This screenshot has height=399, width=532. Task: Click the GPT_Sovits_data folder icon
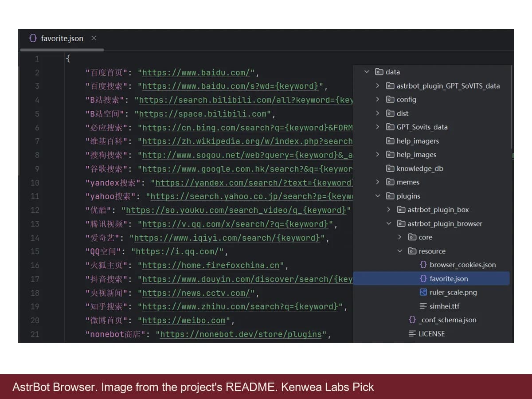click(x=390, y=127)
